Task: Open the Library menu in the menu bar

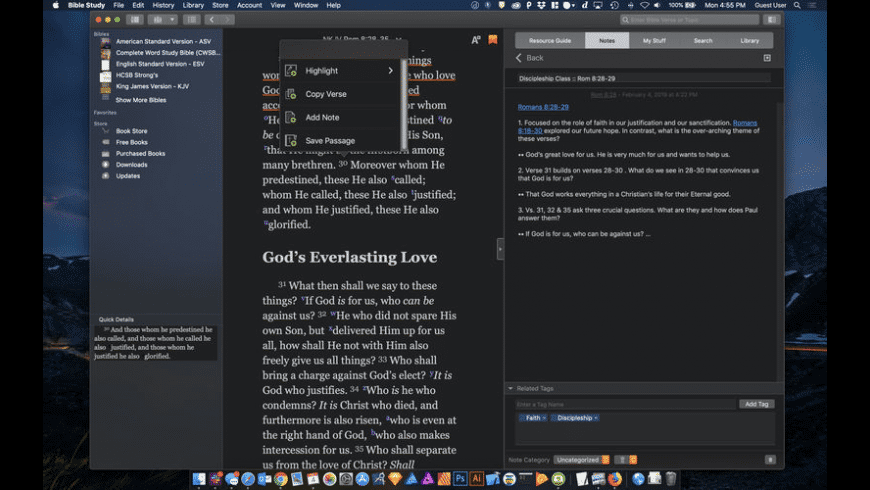Action: [x=193, y=5]
